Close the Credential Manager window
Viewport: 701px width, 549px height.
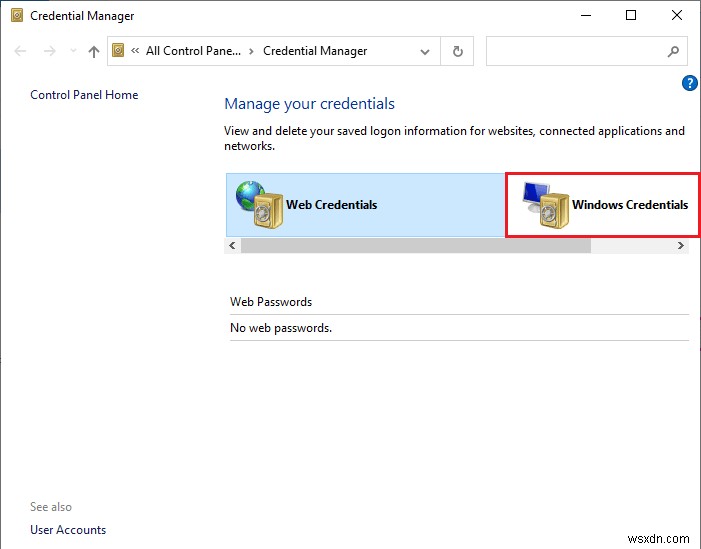(x=677, y=15)
